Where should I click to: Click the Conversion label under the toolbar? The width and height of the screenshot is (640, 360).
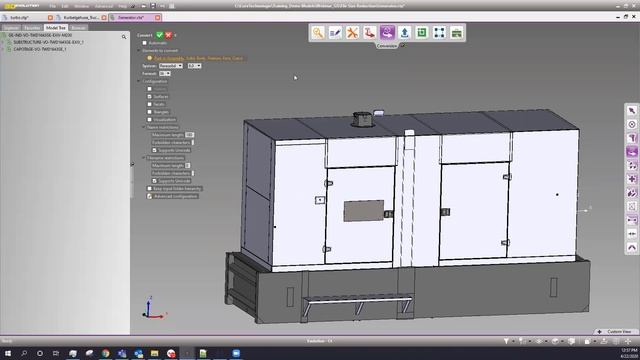coord(387,46)
